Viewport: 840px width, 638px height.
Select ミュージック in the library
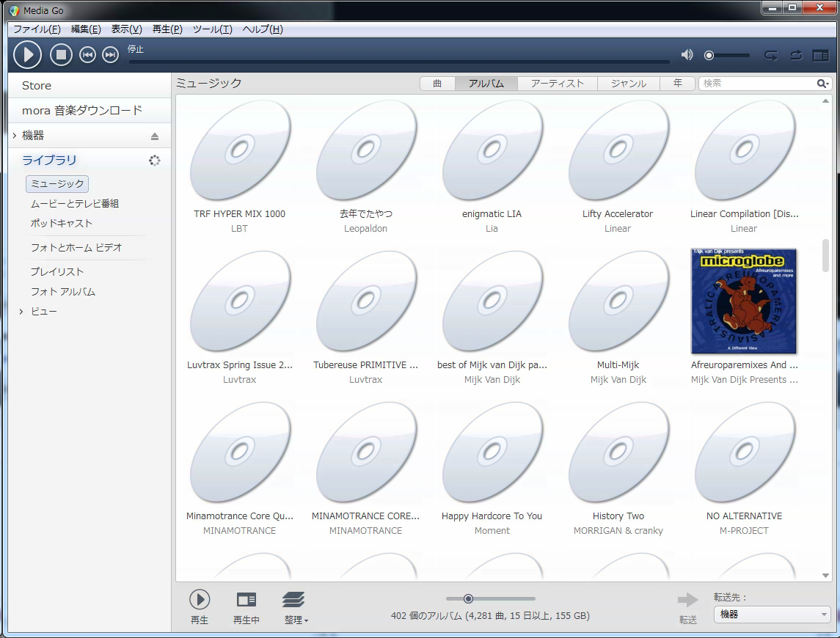[x=57, y=184]
